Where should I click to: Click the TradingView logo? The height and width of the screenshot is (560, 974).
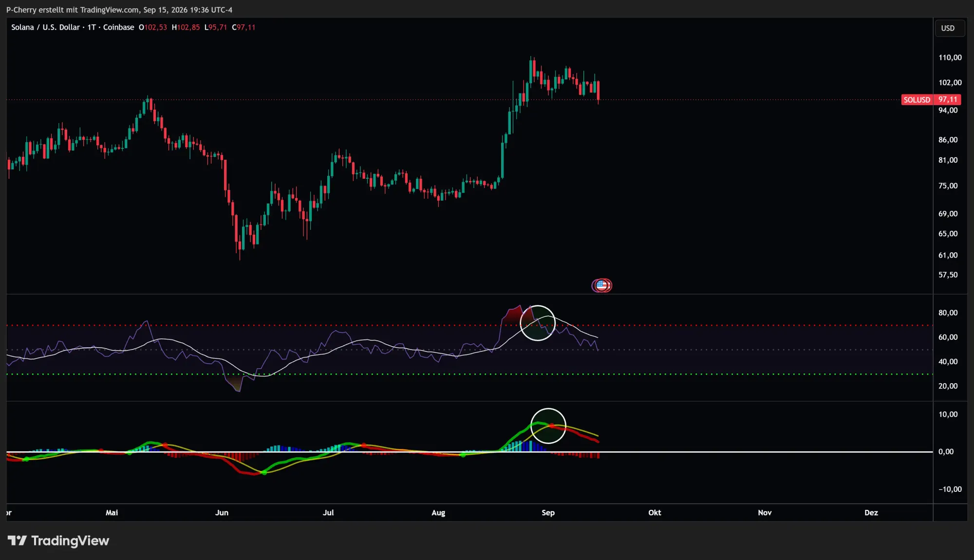click(x=58, y=541)
